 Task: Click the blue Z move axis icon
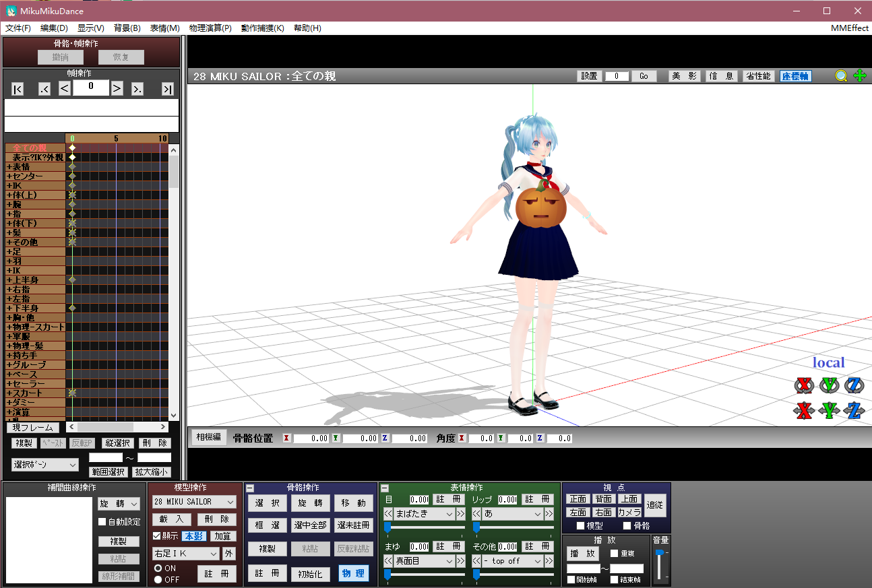click(854, 410)
